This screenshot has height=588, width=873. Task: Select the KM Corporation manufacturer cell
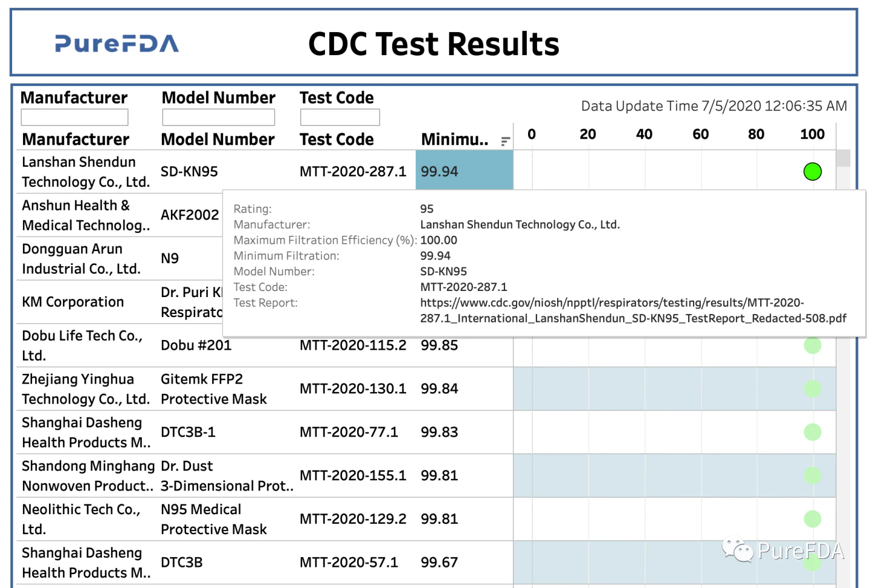73,302
